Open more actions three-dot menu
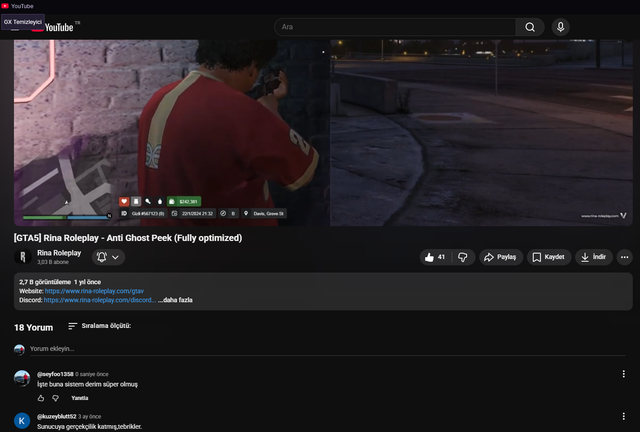Screen dimensions: 640x432 (x=624, y=257)
